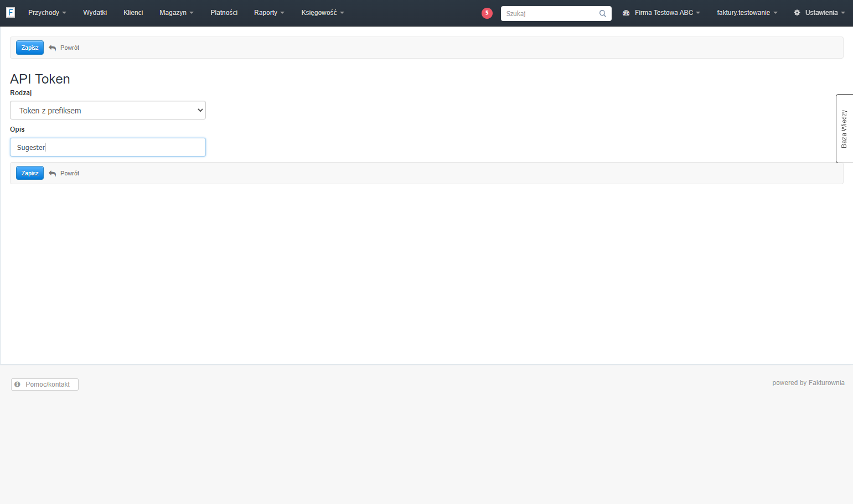
Task: Expand the Księgowość menu
Action: tap(323, 13)
